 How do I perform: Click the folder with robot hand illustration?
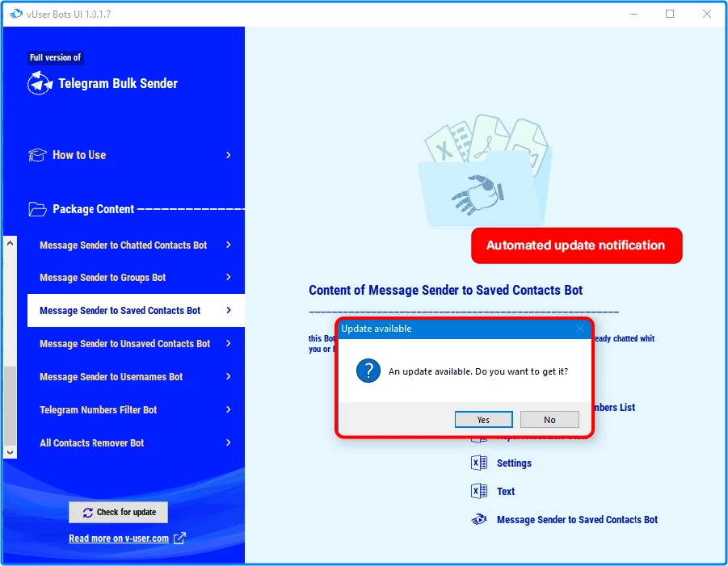coord(486,170)
